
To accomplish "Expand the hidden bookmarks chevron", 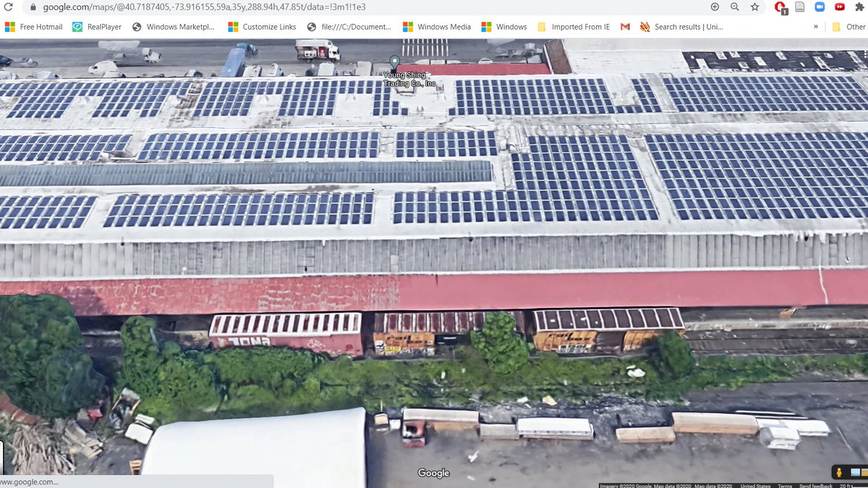I will tap(816, 27).
